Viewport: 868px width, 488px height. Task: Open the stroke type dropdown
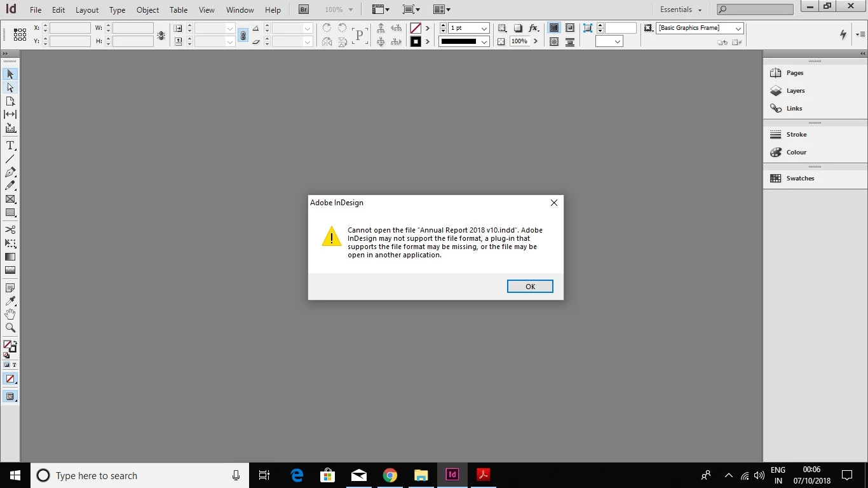point(484,42)
